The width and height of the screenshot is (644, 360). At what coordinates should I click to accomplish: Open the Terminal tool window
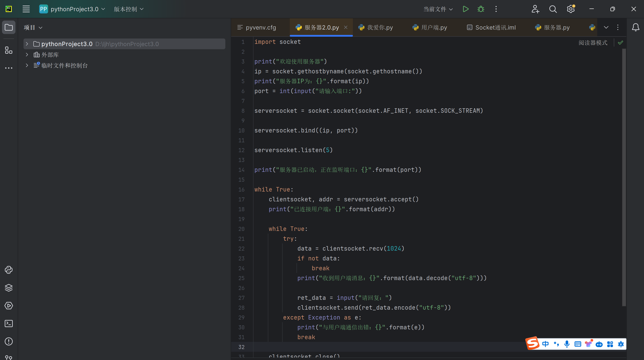[x=9, y=324]
